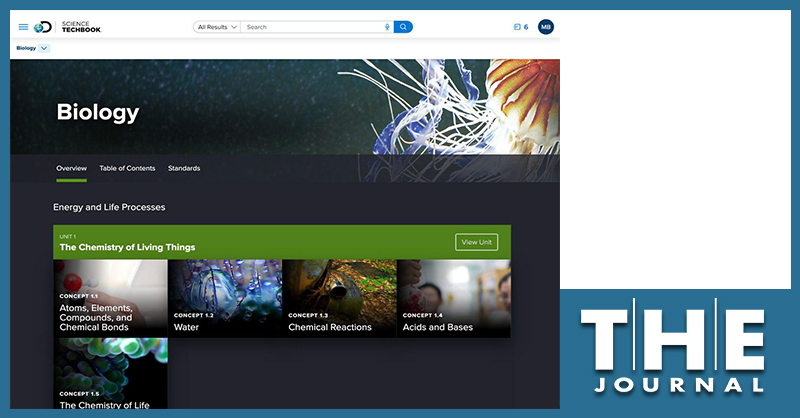Switch to the Table of Contents tab

click(x=127, y=168)
